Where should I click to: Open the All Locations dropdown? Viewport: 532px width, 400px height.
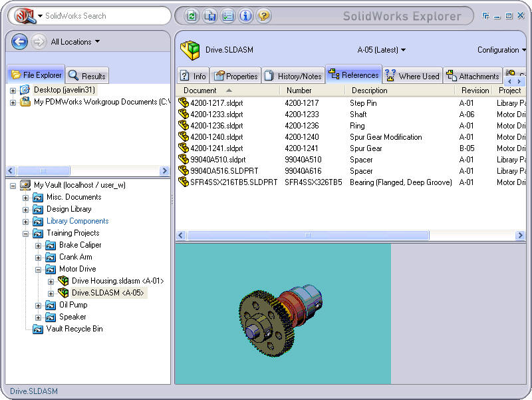pos(75,42)
